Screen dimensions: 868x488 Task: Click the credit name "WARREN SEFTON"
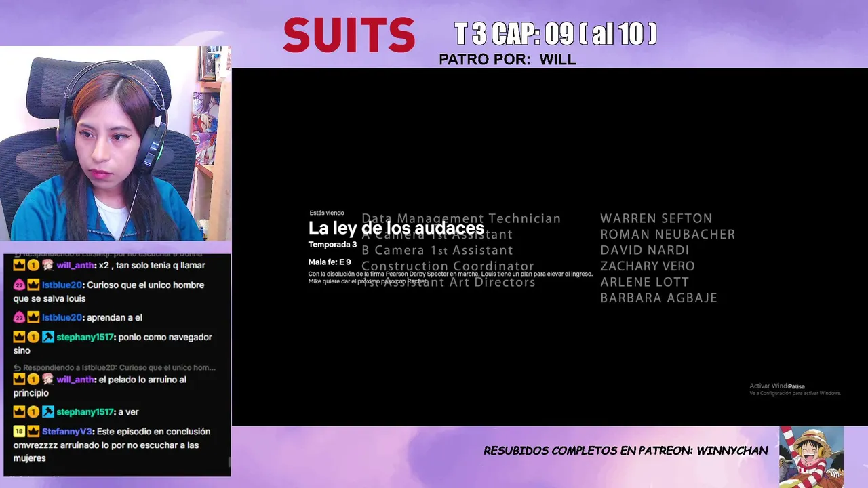656,218
